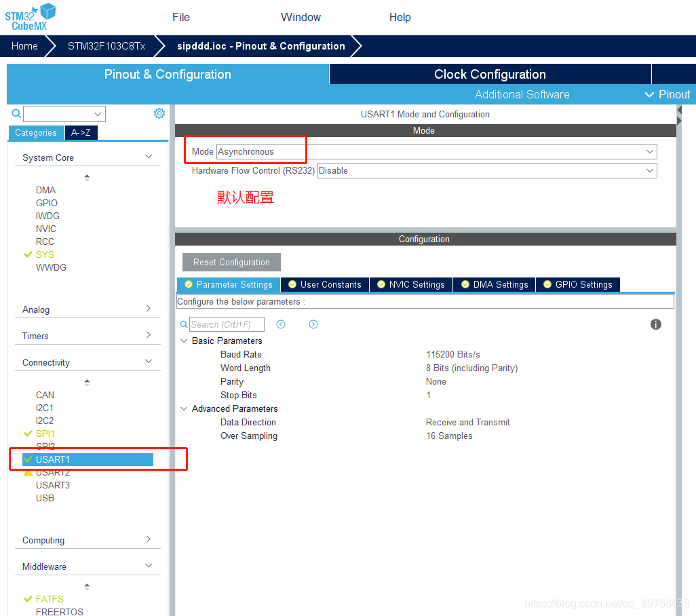Switch to Pinout & Configuration tab

pyautogui.click(x=168, y=74)
